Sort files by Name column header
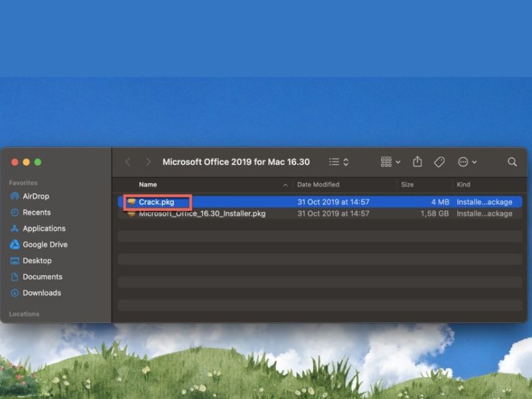This screenshot has height=399, width=532. tap(148, 185)
